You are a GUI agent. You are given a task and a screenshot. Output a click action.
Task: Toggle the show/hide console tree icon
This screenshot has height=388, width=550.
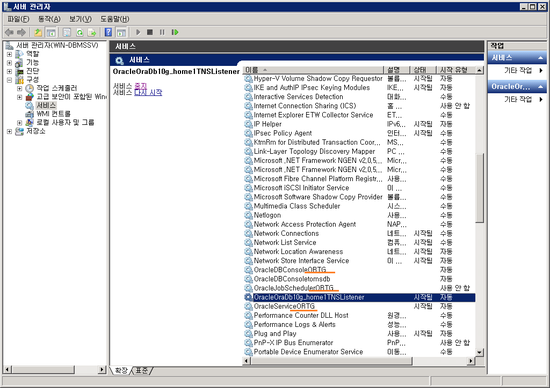point(51,33)
